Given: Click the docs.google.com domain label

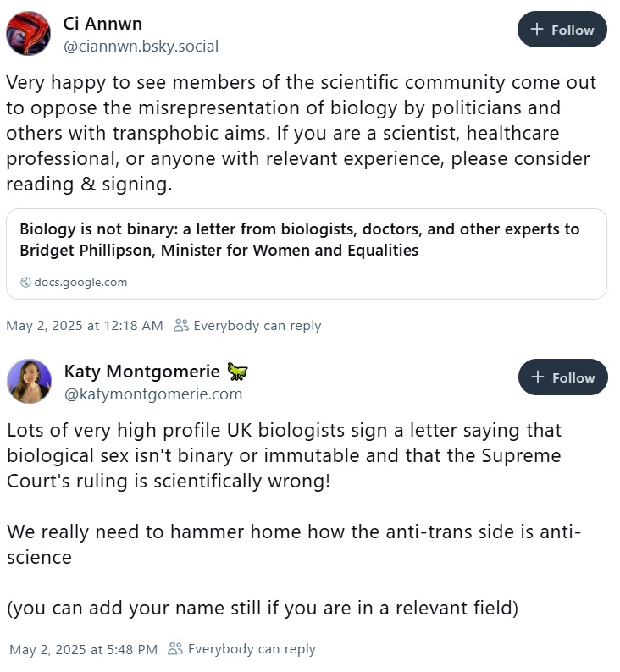Looking at the screenshot, I should (80, 282).
